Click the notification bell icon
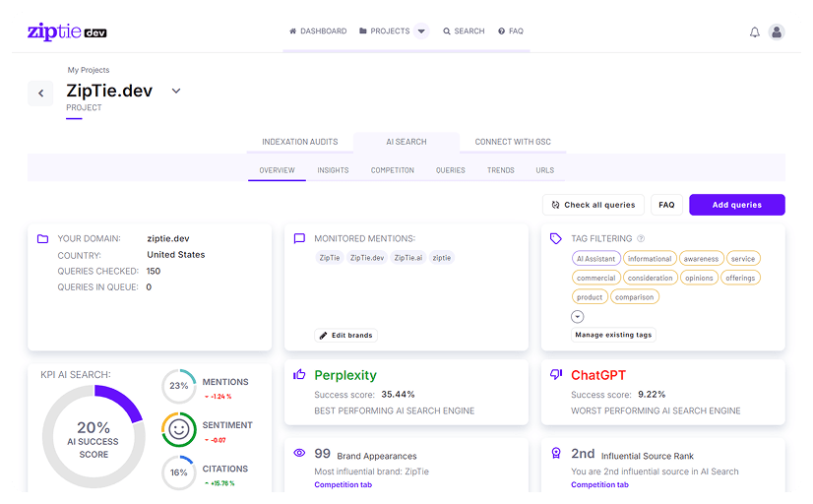Image resolution: width=813 pixels, height=504 pixels. point(755,31)
